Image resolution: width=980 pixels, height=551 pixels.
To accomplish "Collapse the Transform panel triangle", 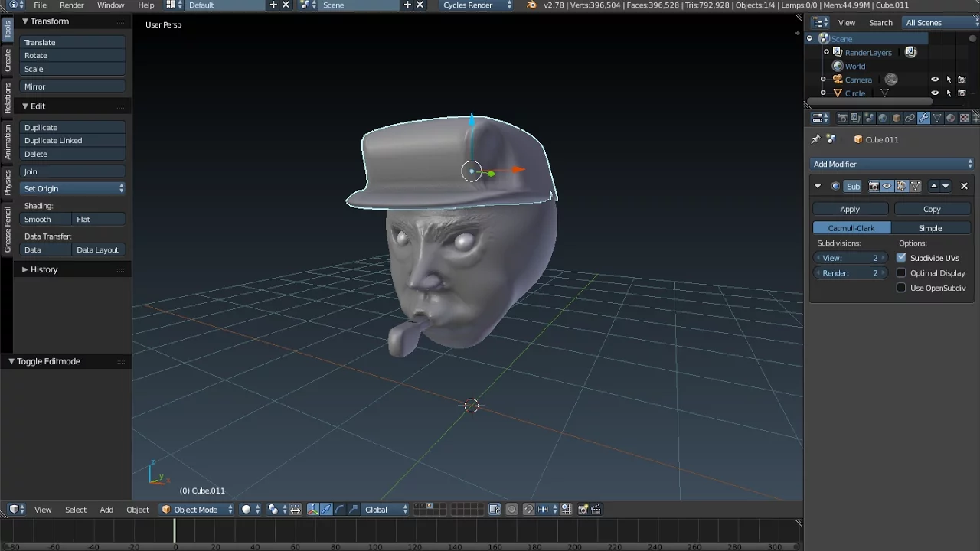I will (25, 21).
